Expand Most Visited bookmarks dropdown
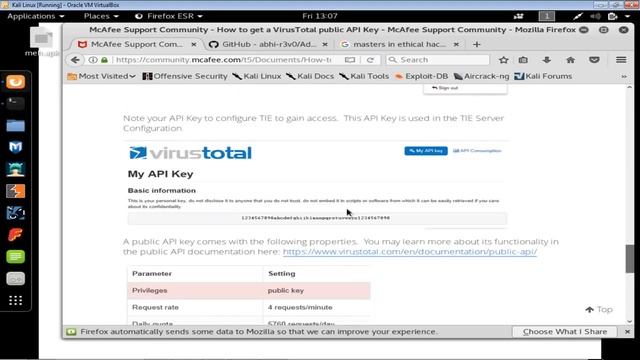 [101, 76]
